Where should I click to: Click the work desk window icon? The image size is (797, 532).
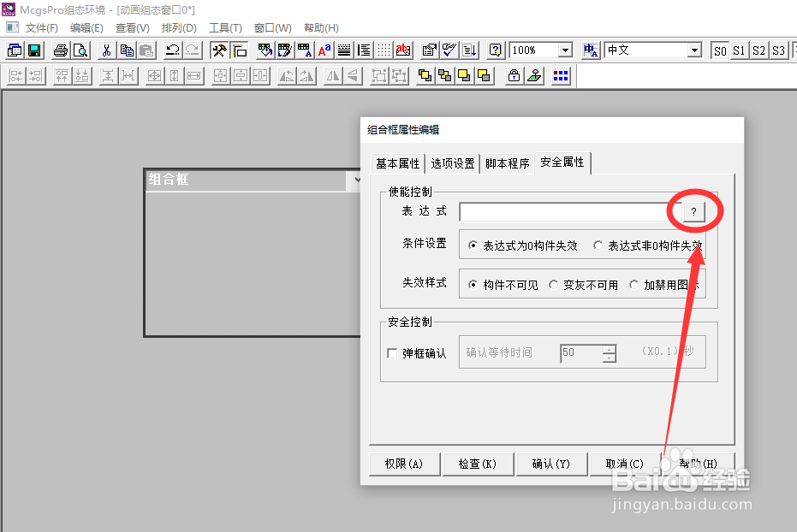click(x=15, y=50)
